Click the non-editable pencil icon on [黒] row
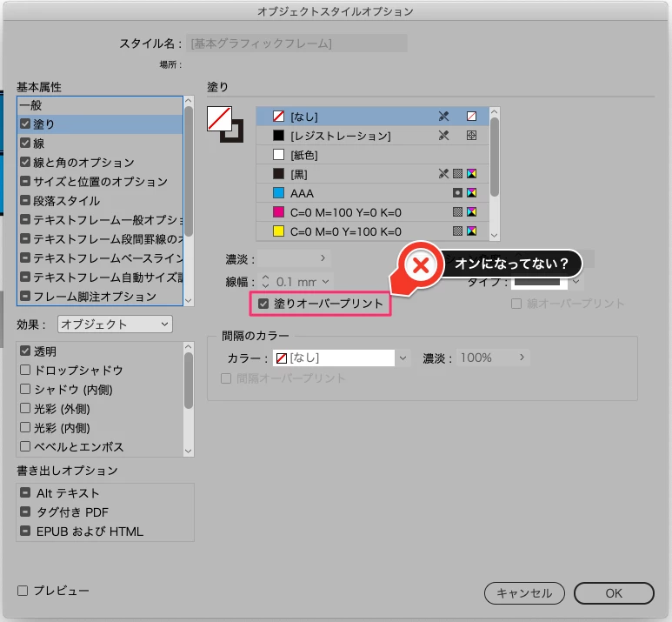 click(443, 174)
